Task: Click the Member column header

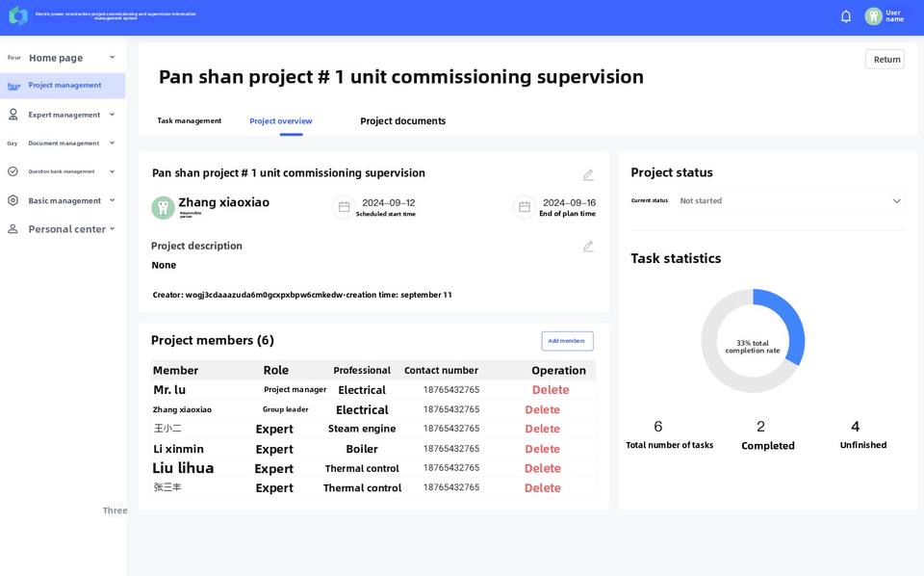Action: pyautogui.click(x=175, y=370)
